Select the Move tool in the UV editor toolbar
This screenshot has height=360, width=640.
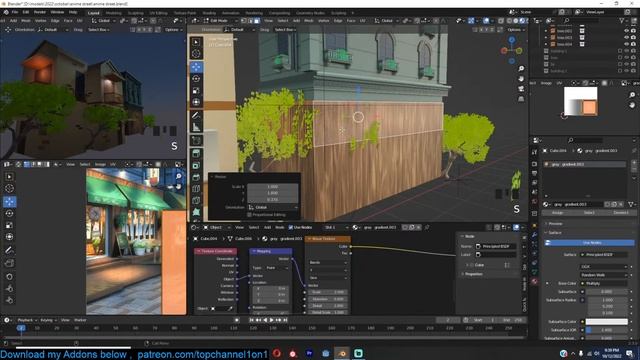point(9,201)
